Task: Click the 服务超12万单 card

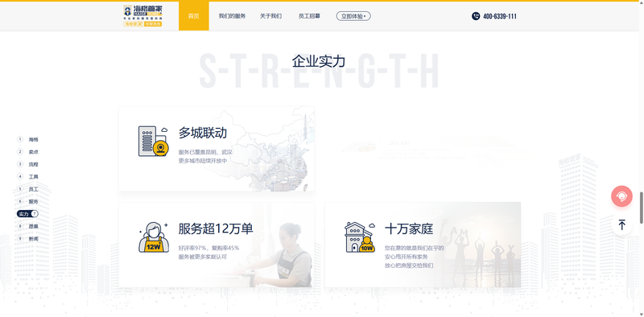Action: (217, 245)
